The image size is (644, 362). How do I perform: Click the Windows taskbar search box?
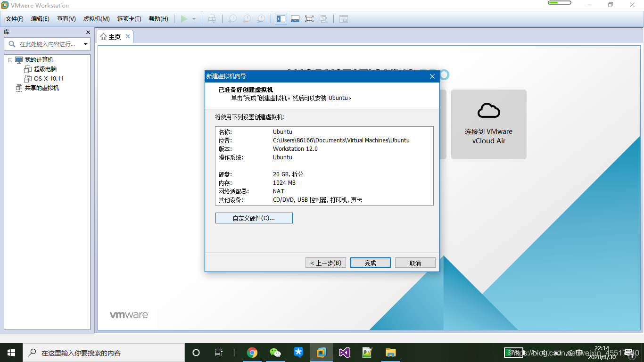coord(104,353)
